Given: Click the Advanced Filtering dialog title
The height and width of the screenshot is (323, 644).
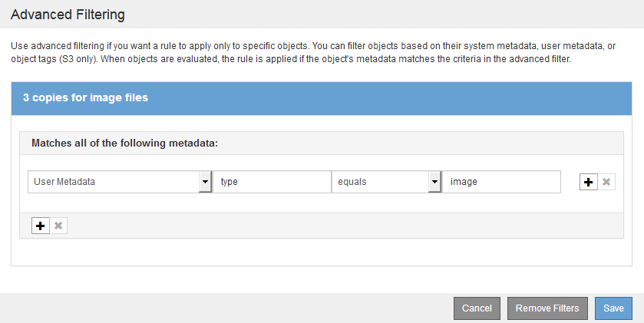Looking at the screenshot, I should point(68,15).
